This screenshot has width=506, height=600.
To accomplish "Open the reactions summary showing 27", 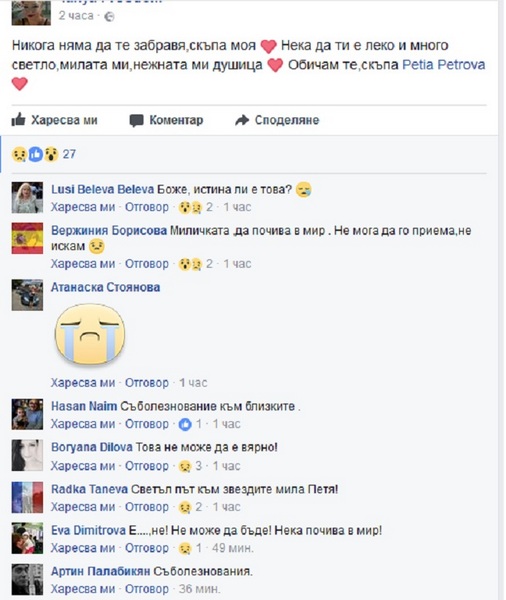I will tap(44, 154).
